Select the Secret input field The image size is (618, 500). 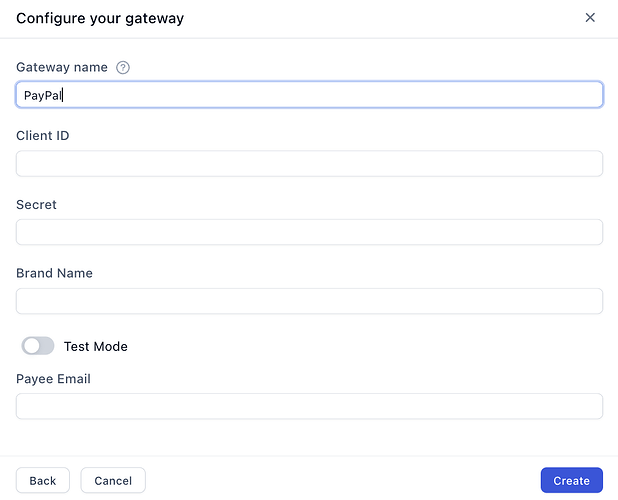(309, 232)
